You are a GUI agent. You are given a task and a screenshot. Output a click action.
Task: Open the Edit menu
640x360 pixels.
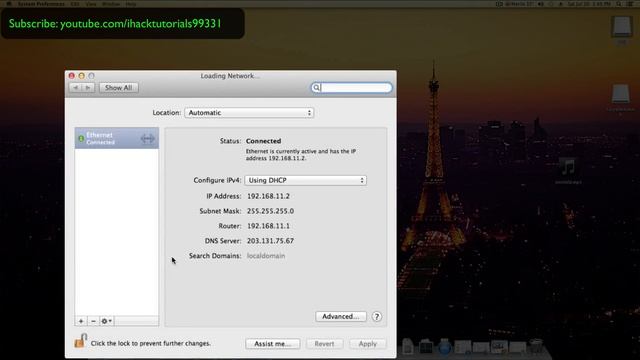[75, 4]
